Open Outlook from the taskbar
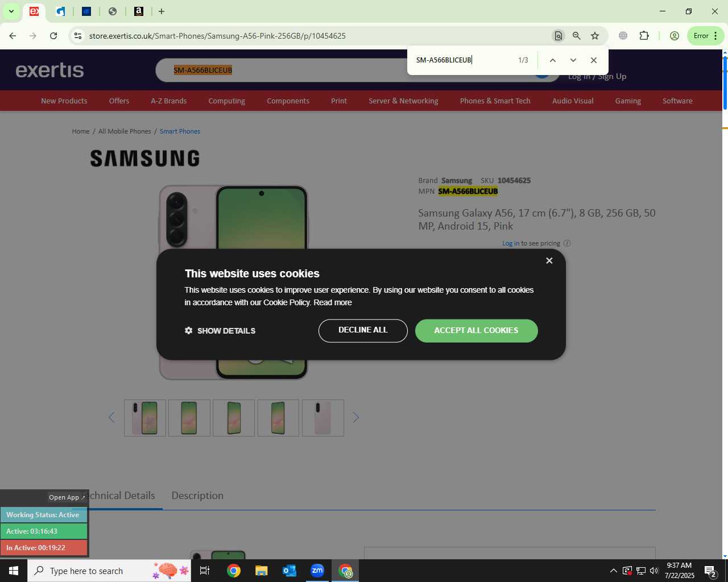Image resolution: width=728 pixels, height=582 pixels. tap(289, 571)
